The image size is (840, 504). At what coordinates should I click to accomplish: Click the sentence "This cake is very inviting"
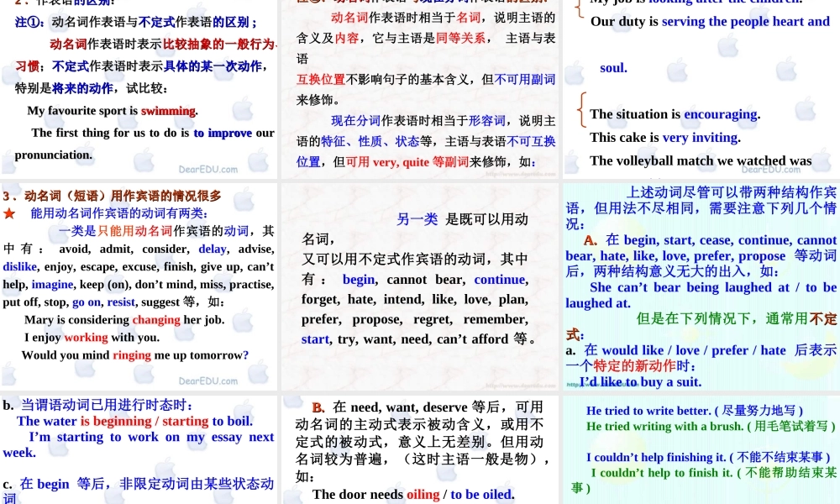coord(664,138)
